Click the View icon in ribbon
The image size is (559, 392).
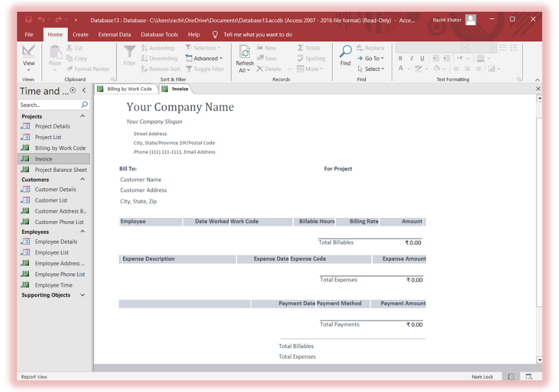(x=28, y=52)
